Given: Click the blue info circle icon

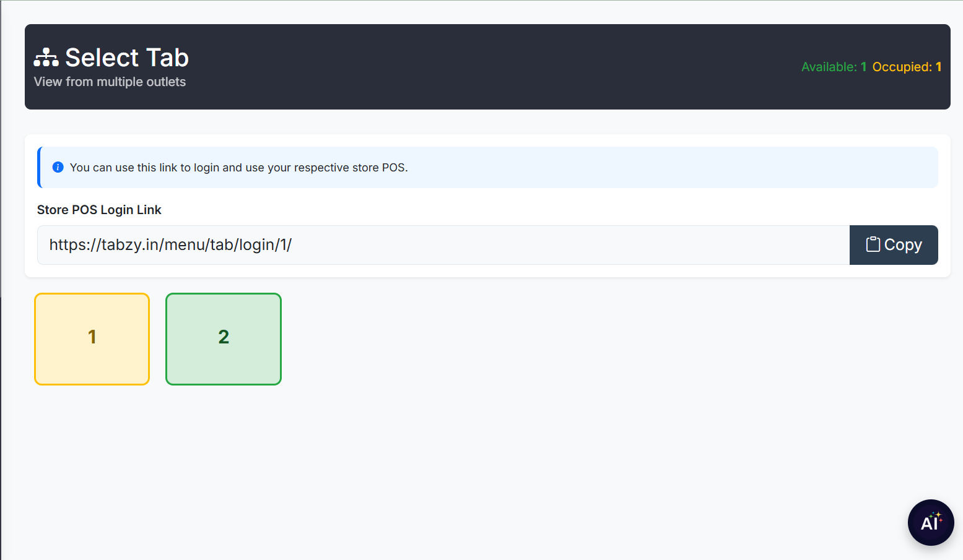Looking at the screenshot, I should tap(58, 167).
